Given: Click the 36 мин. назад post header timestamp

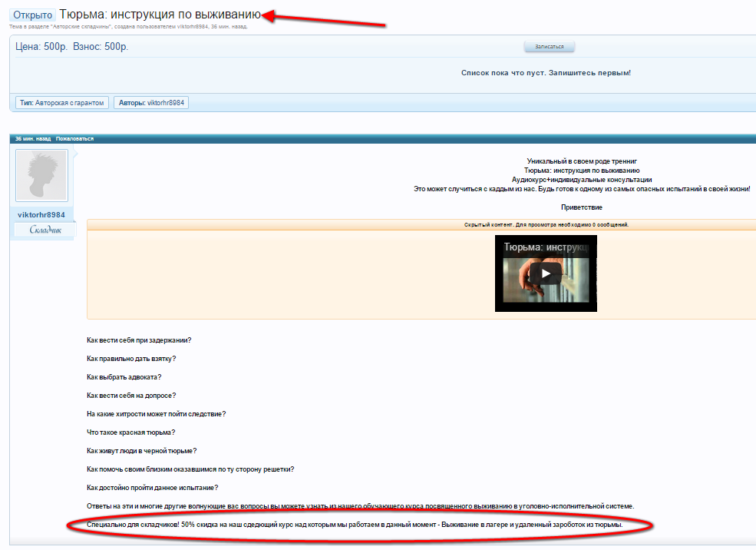Looking at the screenshot, I should [x=32, y=139].
